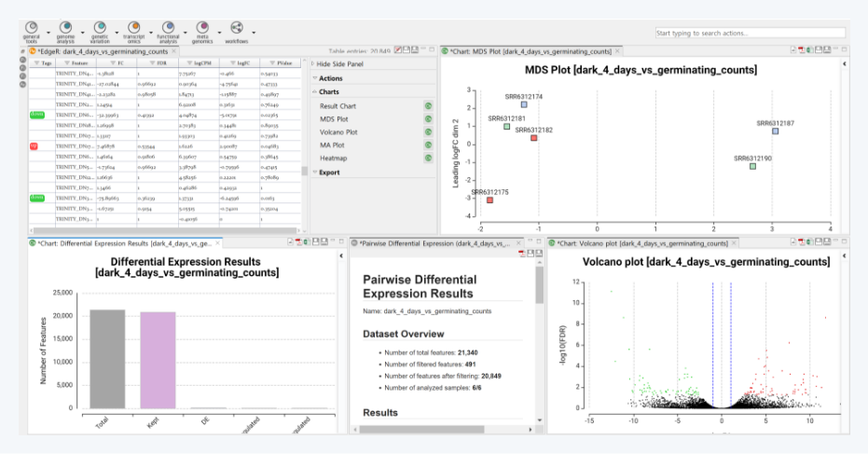Viewport: 868px width, 454px height.
Task: Click the gray Total bar in chart
Action: [107, 359]
